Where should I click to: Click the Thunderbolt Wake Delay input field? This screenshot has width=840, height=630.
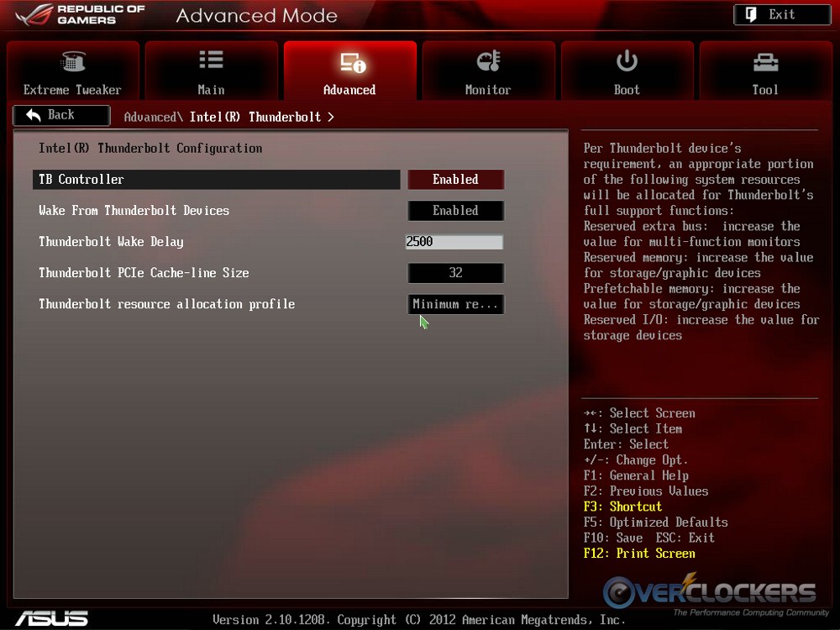454,242
